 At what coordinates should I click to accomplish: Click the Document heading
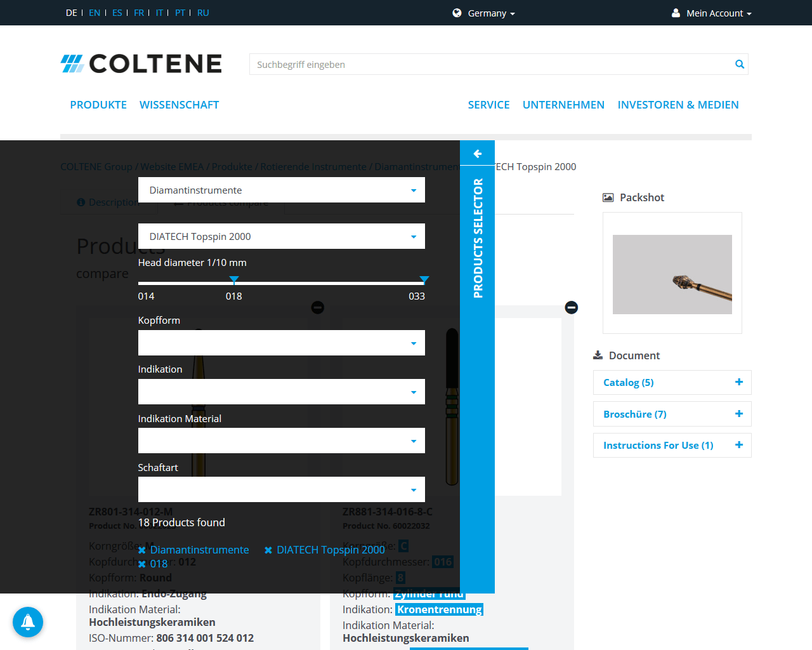(x=634, y=355)
